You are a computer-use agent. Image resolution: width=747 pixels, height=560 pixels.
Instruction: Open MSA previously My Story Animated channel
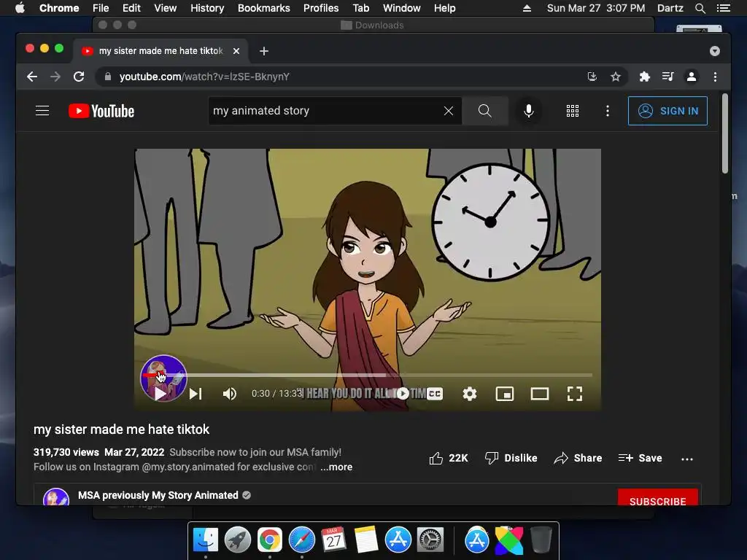(x=158, y=495)
